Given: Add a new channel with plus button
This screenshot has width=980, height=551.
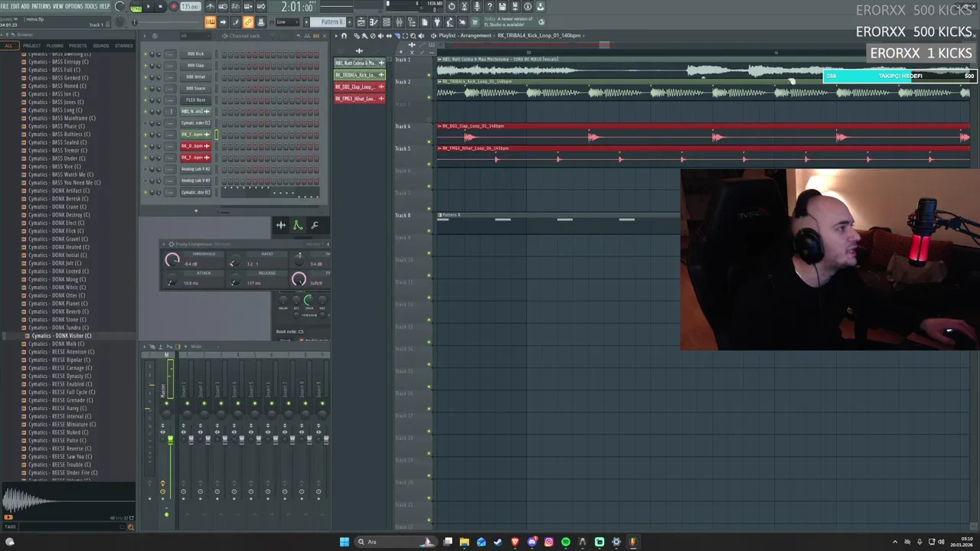Looking at the screenshot, I should [196, 210].
